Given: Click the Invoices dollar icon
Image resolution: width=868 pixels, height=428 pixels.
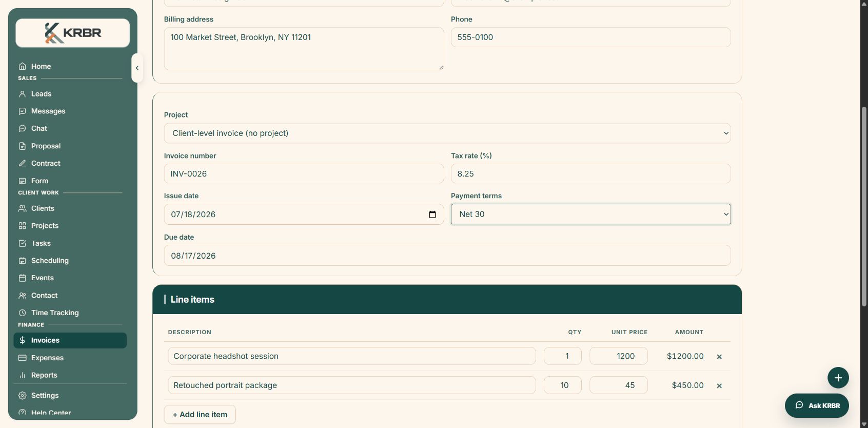Looking at the screenshot, I should coord(22,340).
